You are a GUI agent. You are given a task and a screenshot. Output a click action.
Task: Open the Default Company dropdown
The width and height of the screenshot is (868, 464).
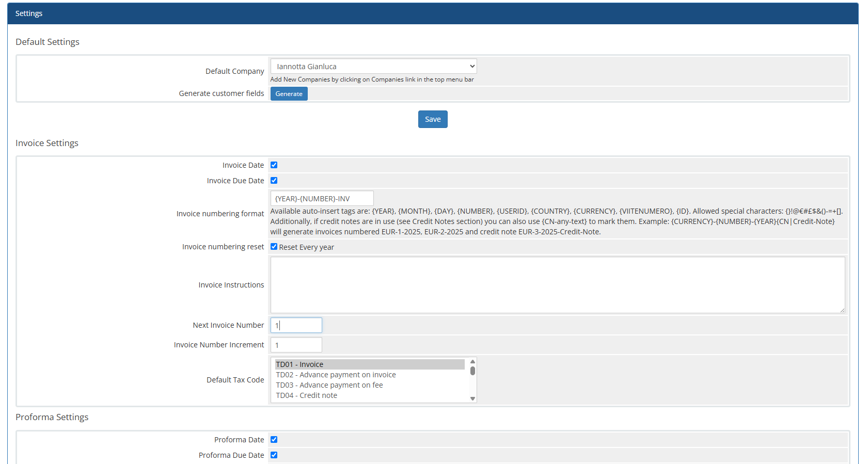click(x=373, y=66)
